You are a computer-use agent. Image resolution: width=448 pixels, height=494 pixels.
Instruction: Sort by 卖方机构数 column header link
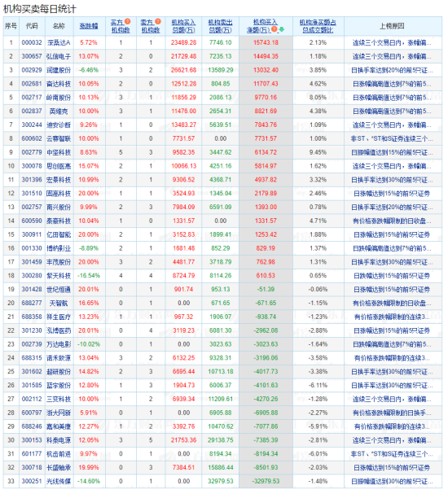point(151,26)
